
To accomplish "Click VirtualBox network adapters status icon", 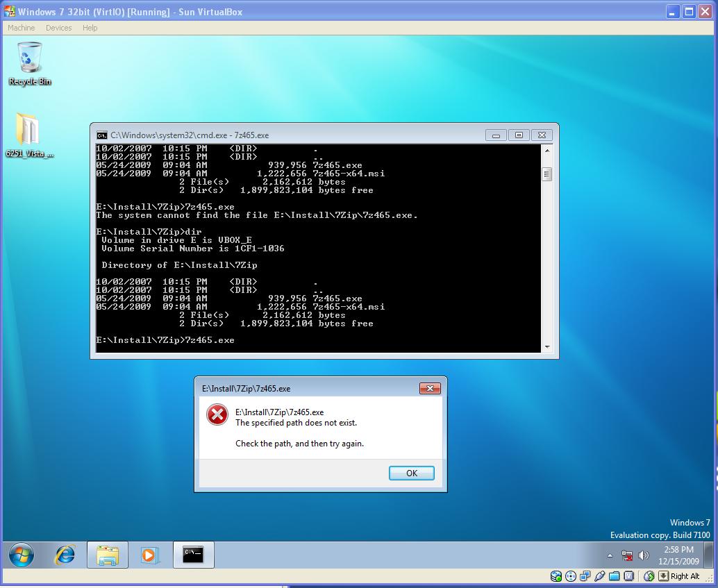I will click(x=585, y=576).
